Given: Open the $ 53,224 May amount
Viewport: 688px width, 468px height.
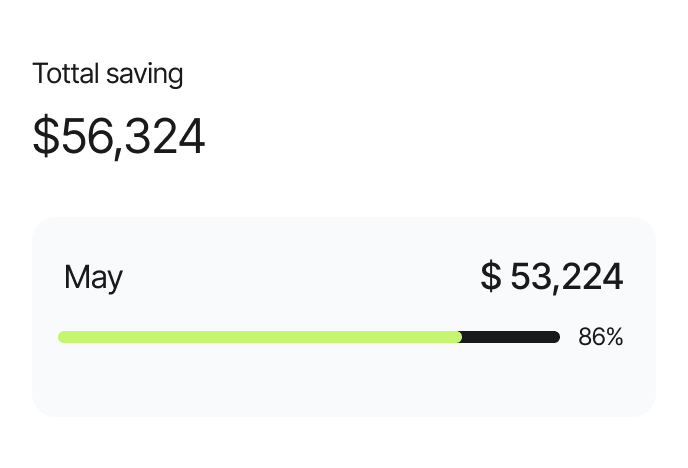Looking at the screenshot, I should pyautogui.click(x=551, y=277).
